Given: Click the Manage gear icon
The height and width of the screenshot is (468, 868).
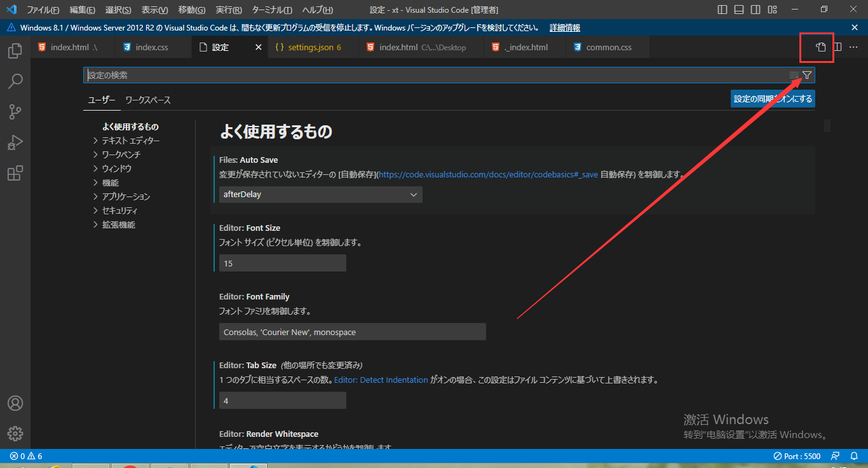Looking at the screenshot, I should click(15, 434).
